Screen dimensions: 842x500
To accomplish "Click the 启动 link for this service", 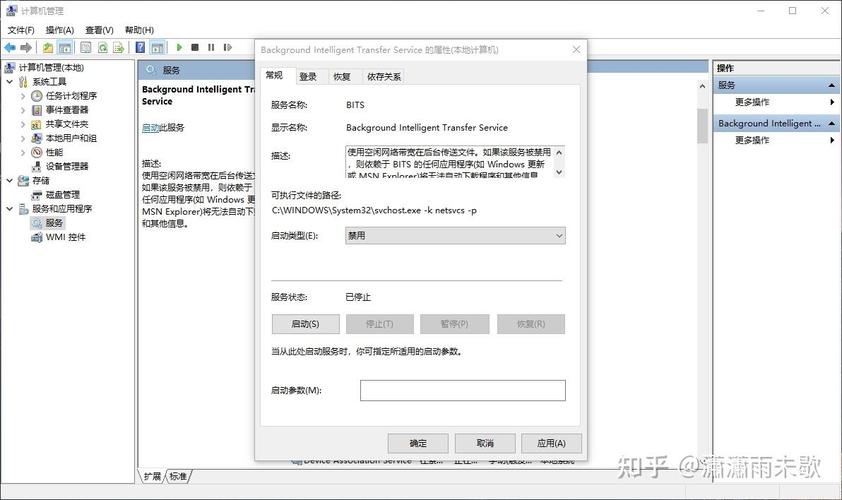I will pyautogui.click(x=150, y=128).
